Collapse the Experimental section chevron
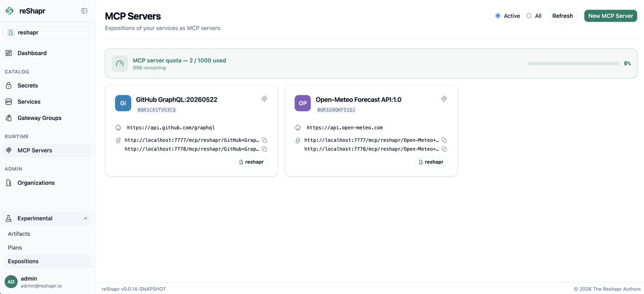644x294 pixels. pos(85,218)
